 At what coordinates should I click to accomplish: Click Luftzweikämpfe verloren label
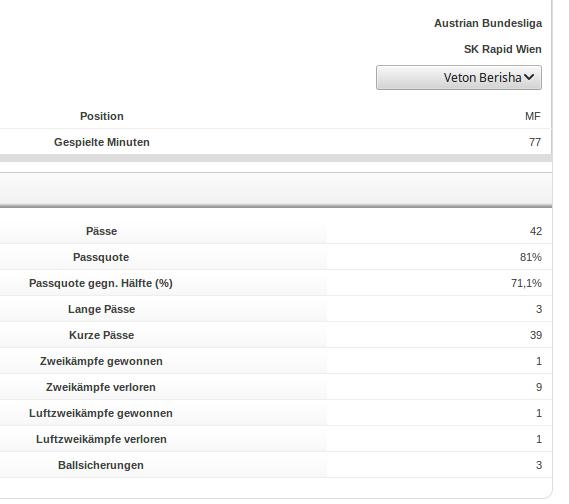pos(101,439)
